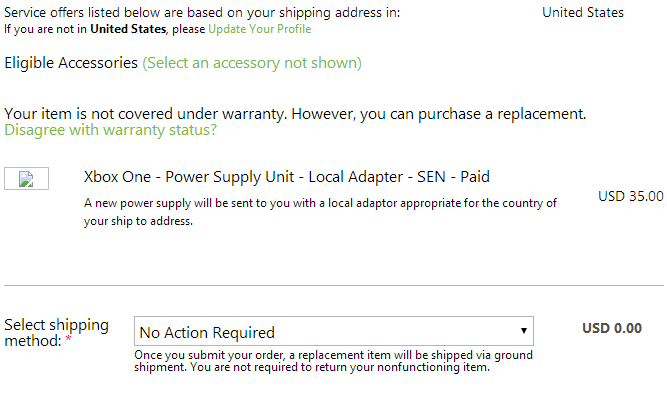Click the red required asterisk by shipping method
This screenshot has width=667, height=401.
click(x=69, y=342)
